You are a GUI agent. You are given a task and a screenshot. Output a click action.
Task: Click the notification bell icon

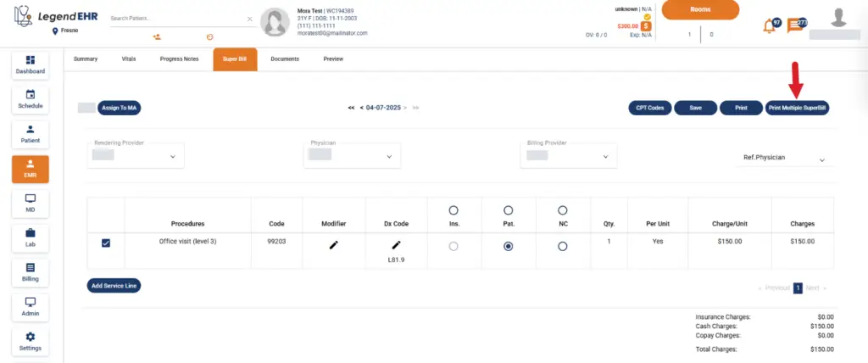click(770, 25)
